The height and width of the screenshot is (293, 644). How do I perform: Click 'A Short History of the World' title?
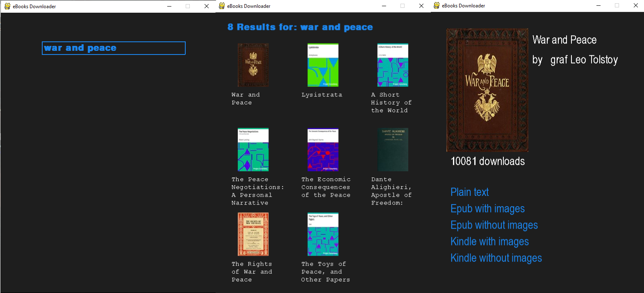[391, 102]
